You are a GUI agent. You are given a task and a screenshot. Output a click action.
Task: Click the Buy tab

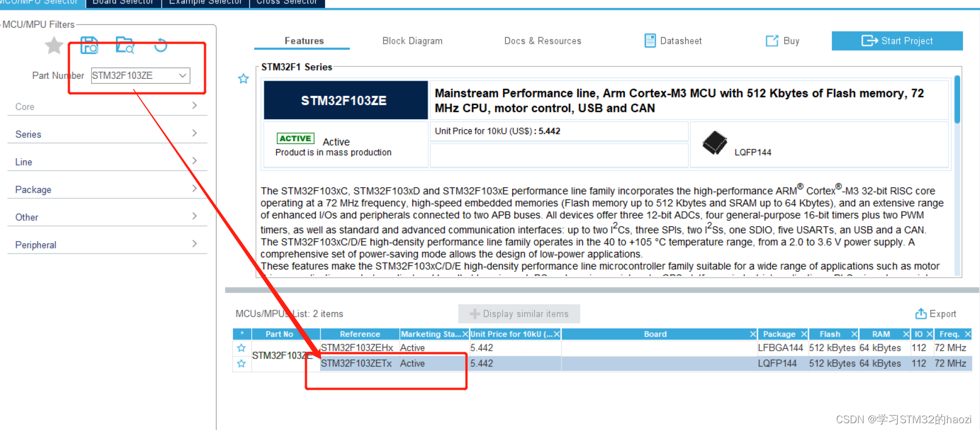(783, 41)
